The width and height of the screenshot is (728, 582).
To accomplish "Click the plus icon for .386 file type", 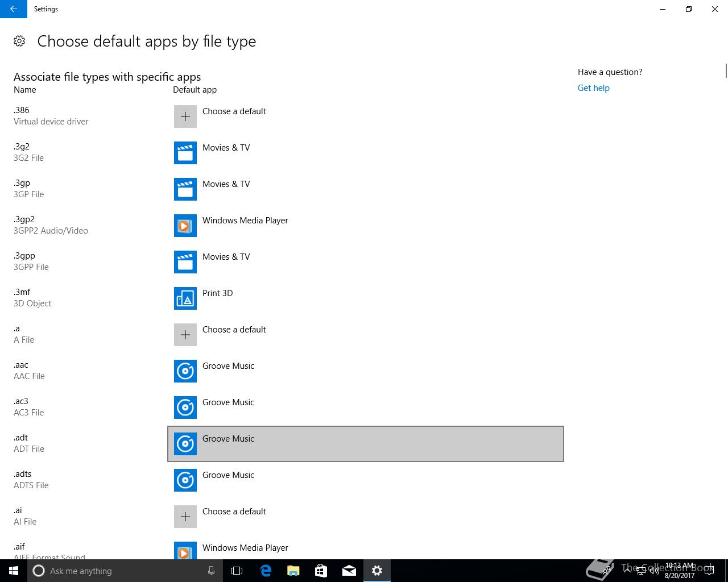I will coord(185,117).
